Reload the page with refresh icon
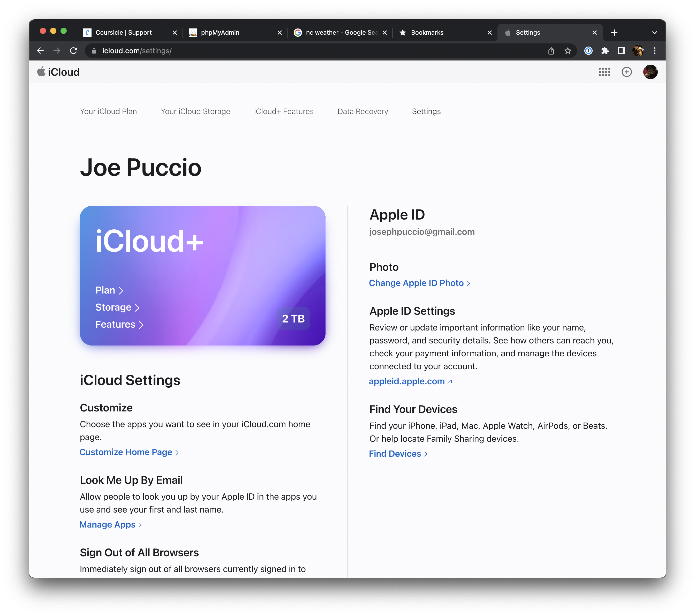This screenshot has height=616, width=695. [x=73, y=51]
